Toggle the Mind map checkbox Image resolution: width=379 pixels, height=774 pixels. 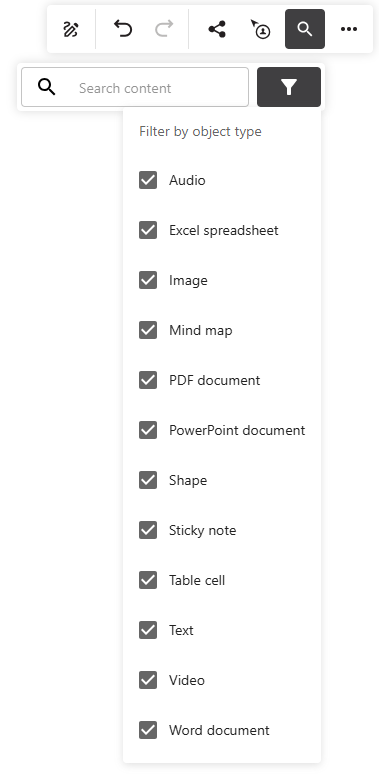tap(148, 330)
